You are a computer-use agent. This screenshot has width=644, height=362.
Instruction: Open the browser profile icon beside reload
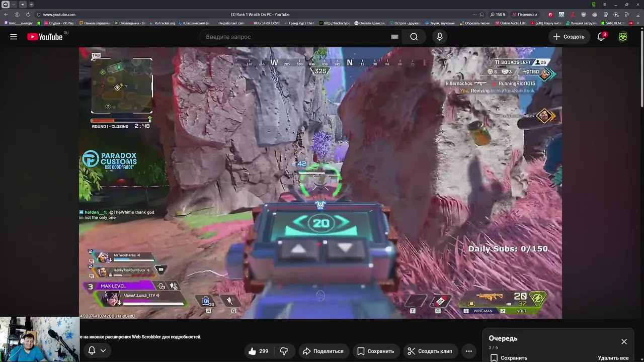17,15
